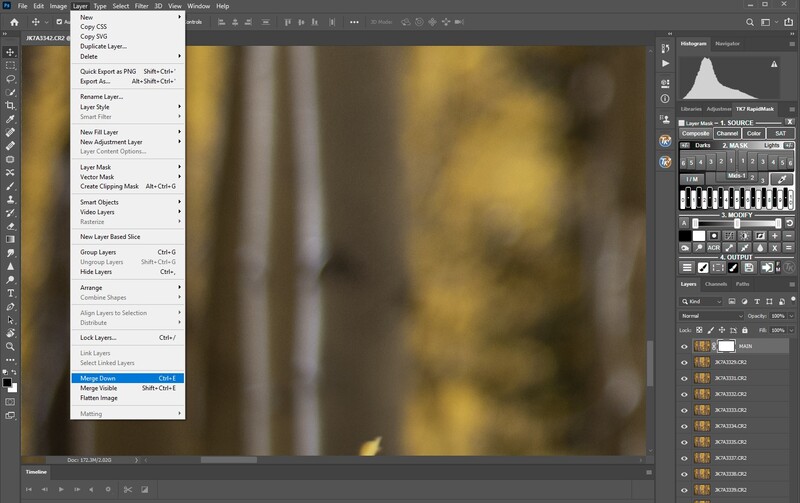Select the Eyedropper tool in the toolbox

click(10, 119)
